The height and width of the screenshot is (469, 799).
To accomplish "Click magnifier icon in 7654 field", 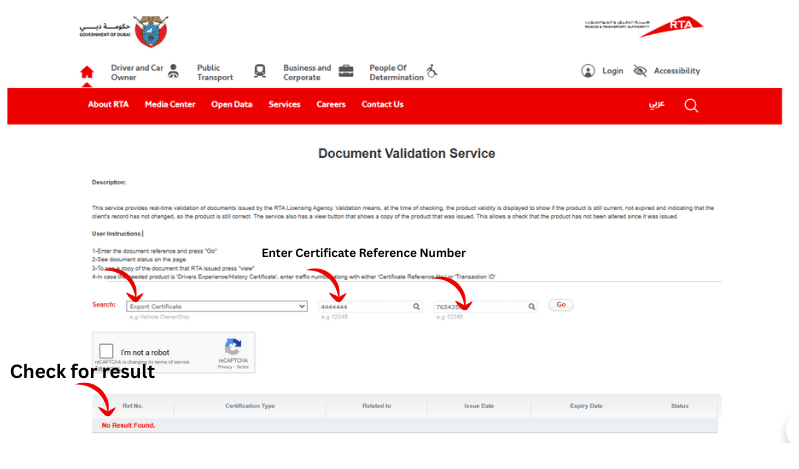I will coord(531,306).
